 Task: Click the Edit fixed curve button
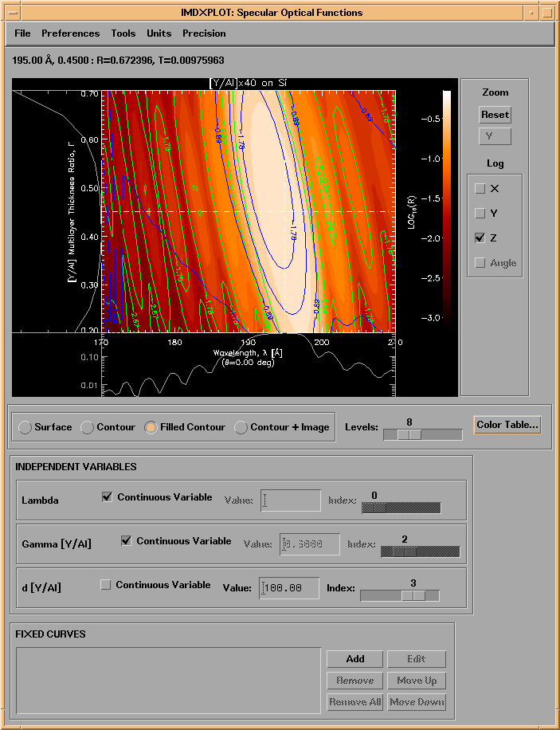417,659
